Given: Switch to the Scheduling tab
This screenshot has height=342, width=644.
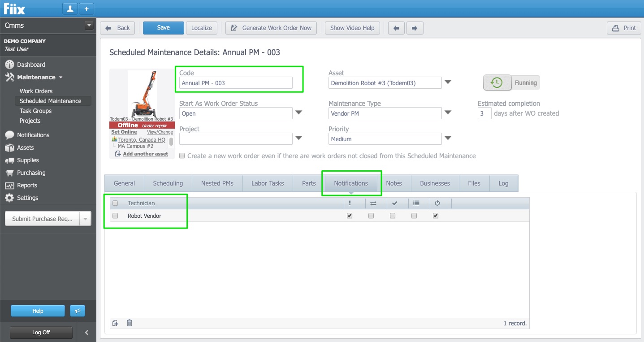Looking at the screenshot, I should click(x=168, y=183).
